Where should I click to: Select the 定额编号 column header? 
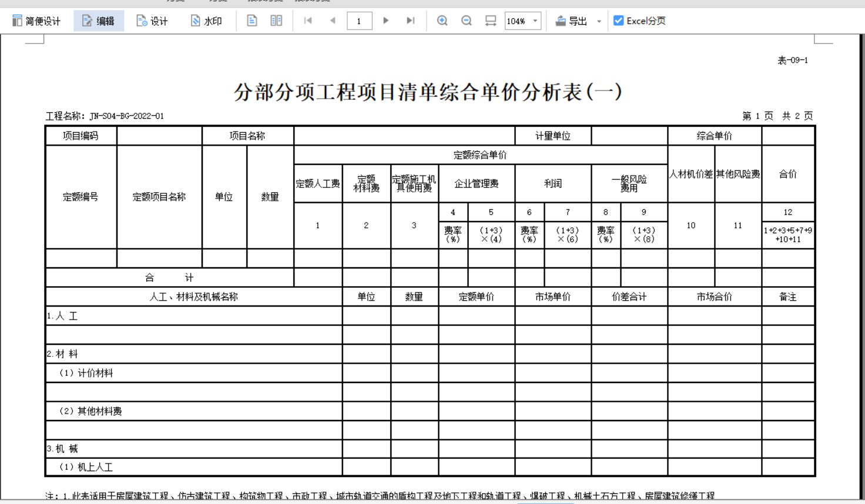[x=81, y=197]
